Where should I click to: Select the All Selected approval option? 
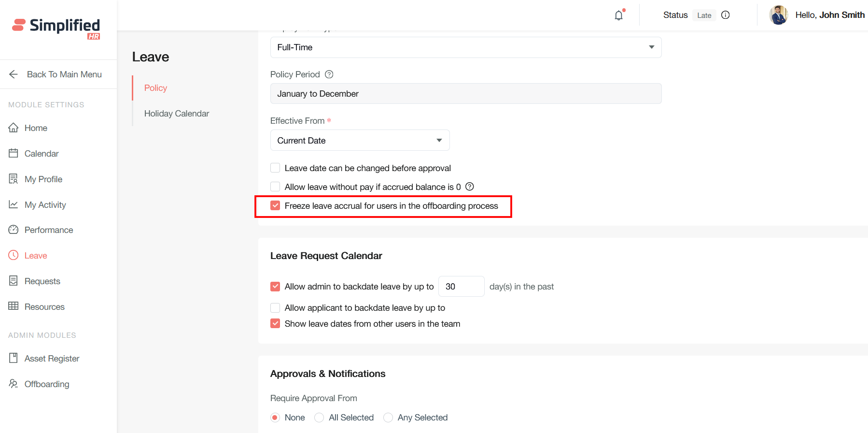coord(319,418)
